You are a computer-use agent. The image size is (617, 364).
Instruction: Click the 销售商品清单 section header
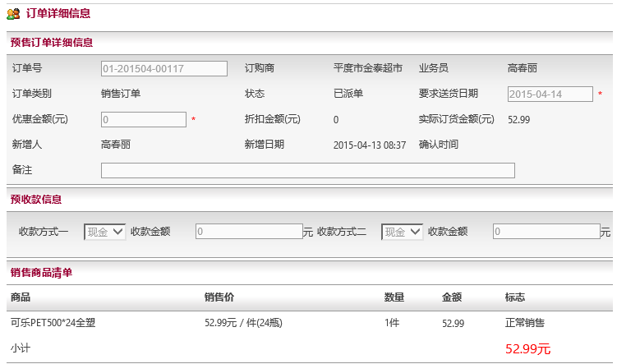pos(41,272)
